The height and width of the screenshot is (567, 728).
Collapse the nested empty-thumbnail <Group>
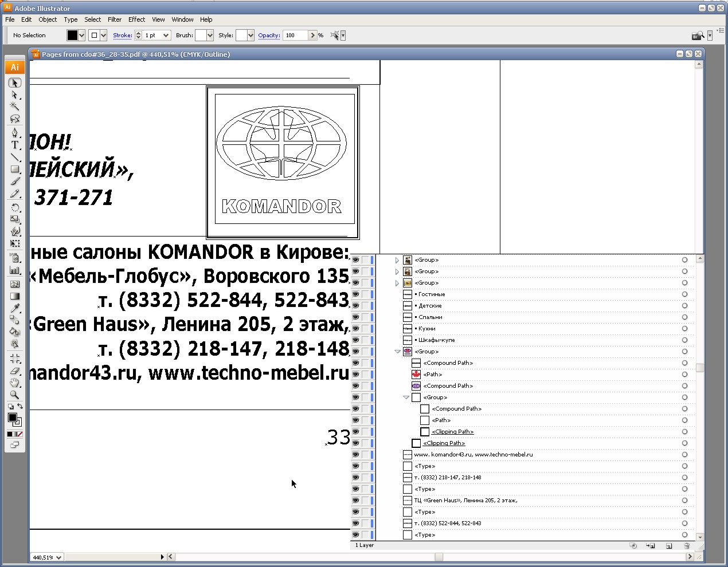pyautogui.click(x=406, y=397)
